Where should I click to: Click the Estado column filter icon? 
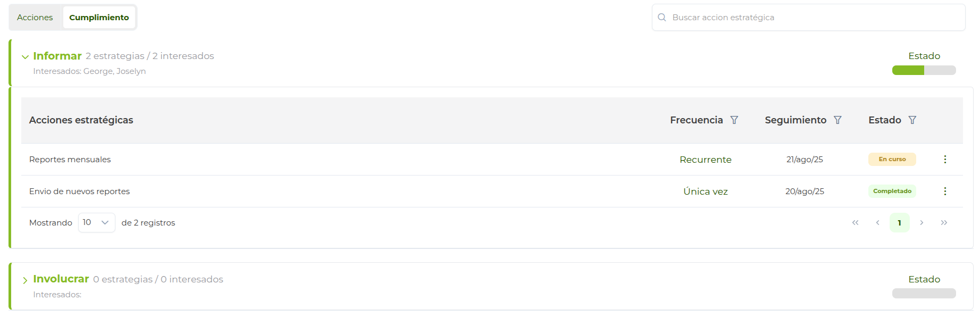[x=912, y=120]
